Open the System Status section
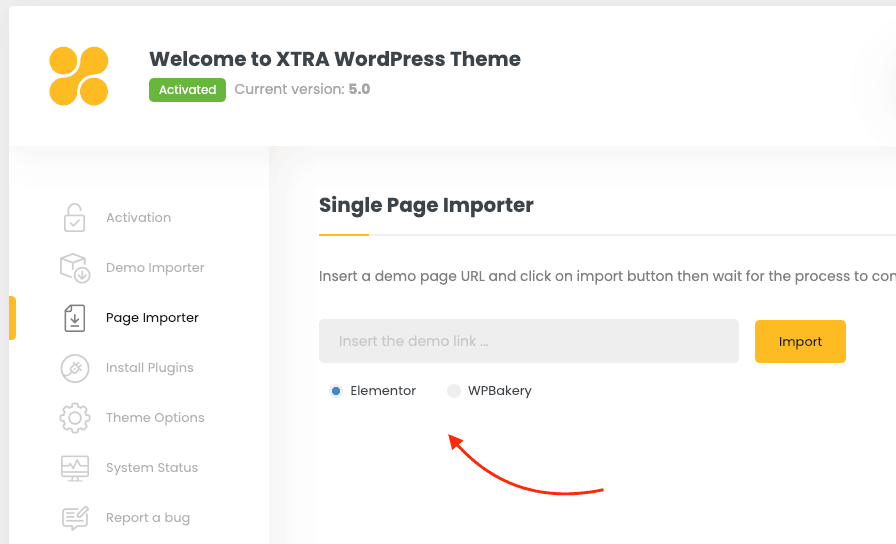Screen dimensions: 896x544 coord(152,468)
